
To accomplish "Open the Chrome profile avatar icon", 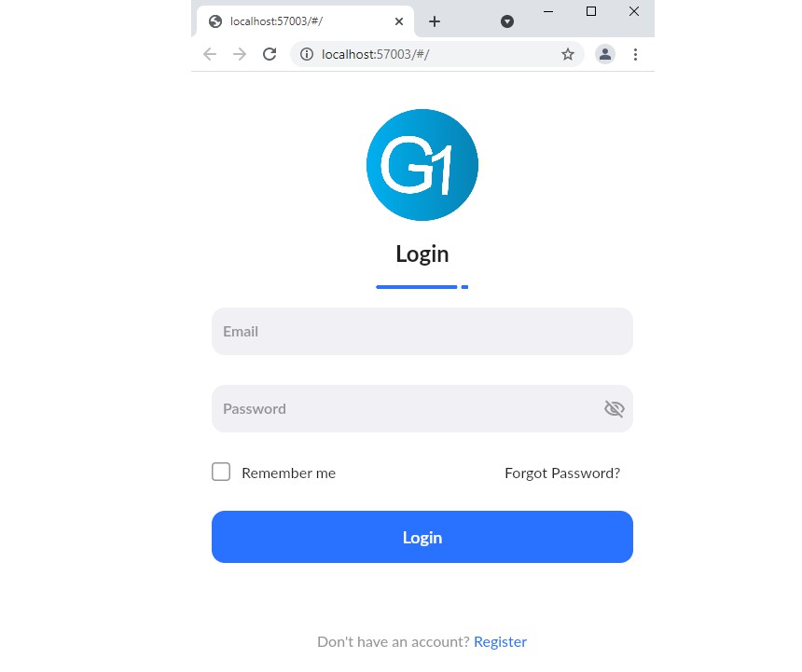I will pos(605,54).
